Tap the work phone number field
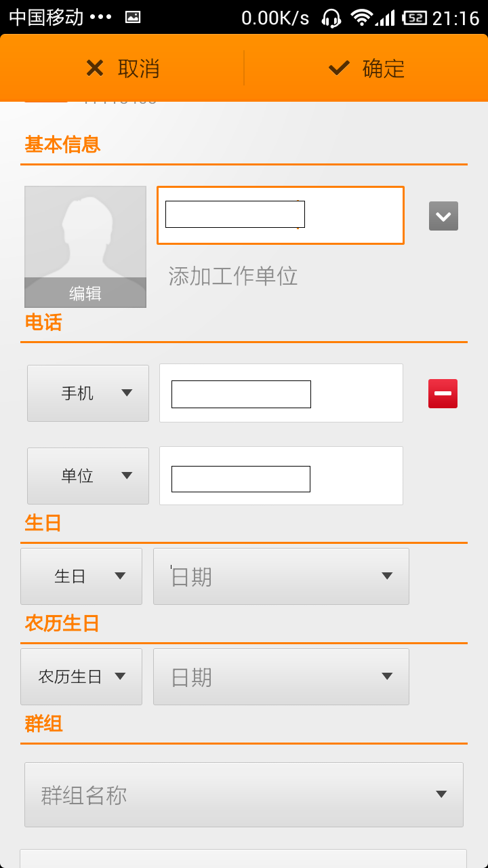This screenshot has width=488, height=868. 281,476
